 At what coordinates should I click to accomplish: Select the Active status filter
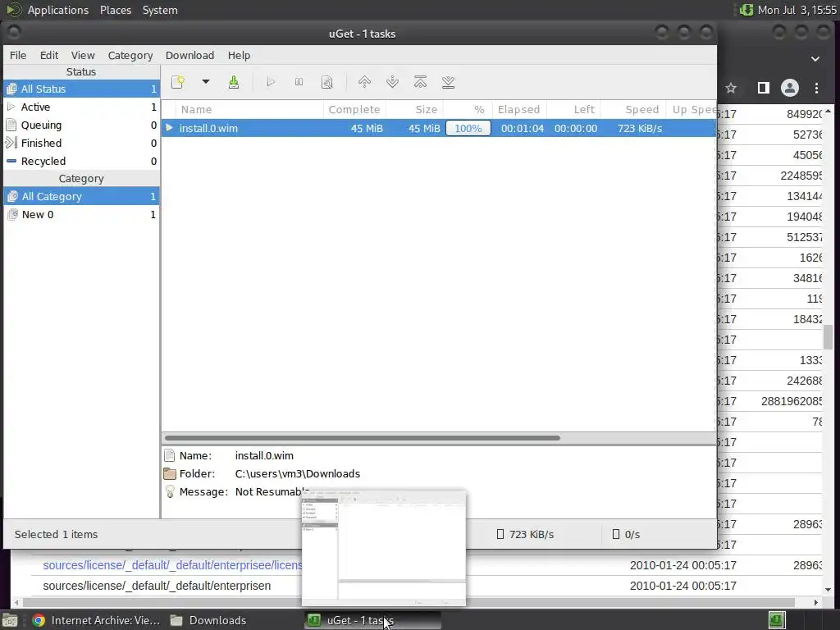[81, 107]
